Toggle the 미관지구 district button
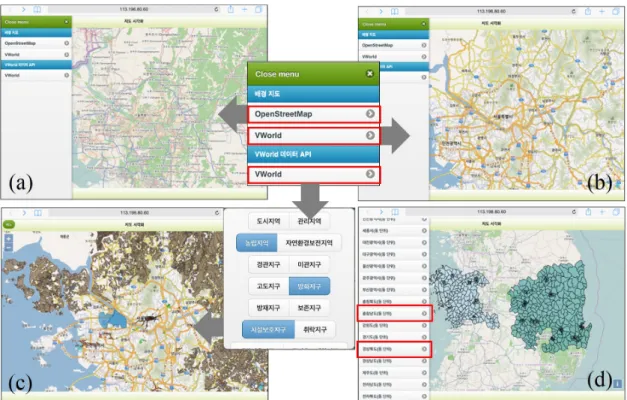 tap(309, 264)
